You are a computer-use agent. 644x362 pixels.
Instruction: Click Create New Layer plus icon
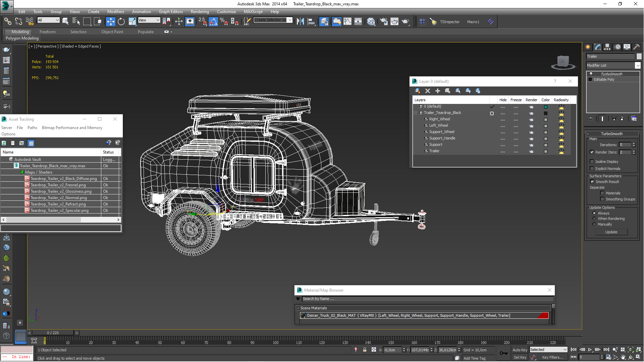click(437, 91)
